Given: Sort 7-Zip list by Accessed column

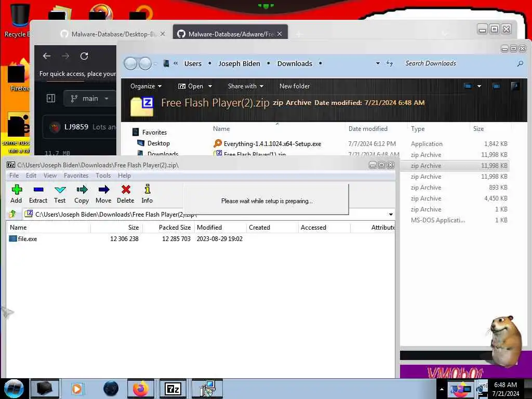Looking at the screenshot, I should click(324, 228).
